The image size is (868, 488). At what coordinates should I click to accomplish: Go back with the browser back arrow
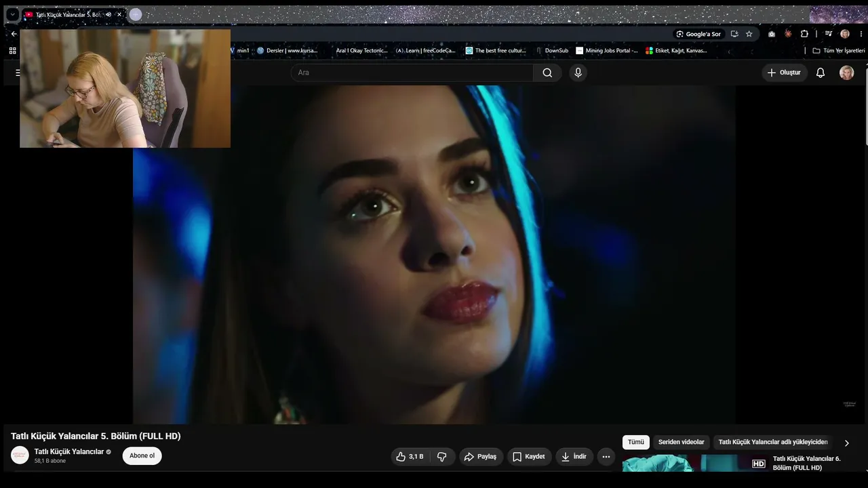click(x=14, y=34)
